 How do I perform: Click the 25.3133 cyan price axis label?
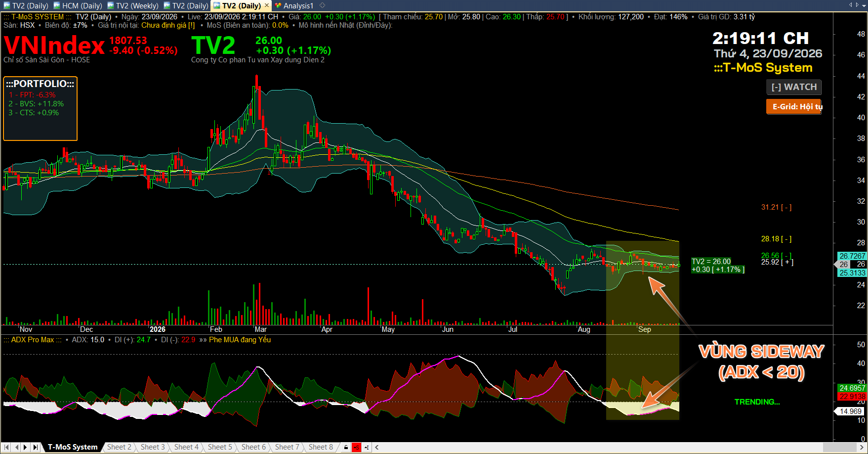pos(852,273)
